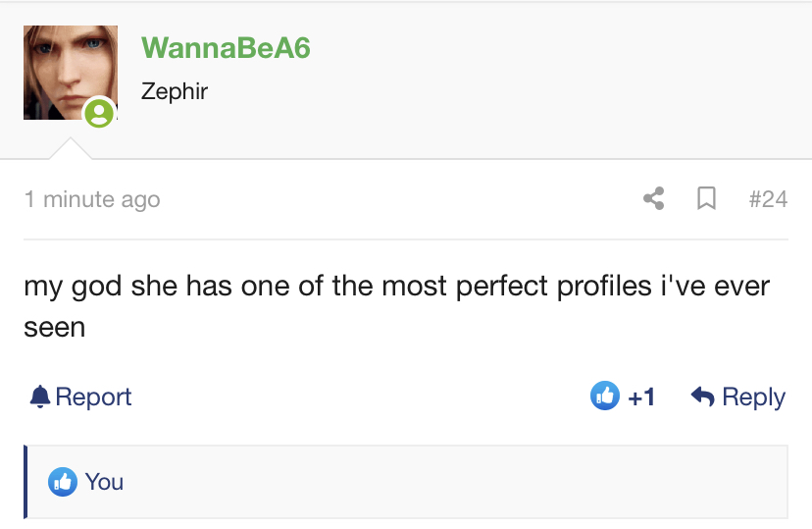Click the curved reply arrow icon
Screen dimensions: 812x529
click(x=703, y=397)
